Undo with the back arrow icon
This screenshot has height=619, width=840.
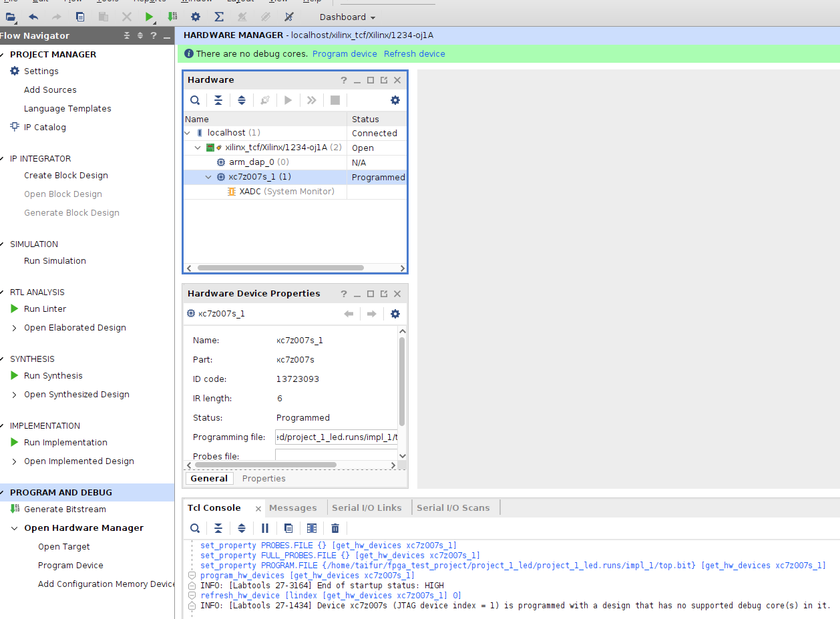(33, 17)
